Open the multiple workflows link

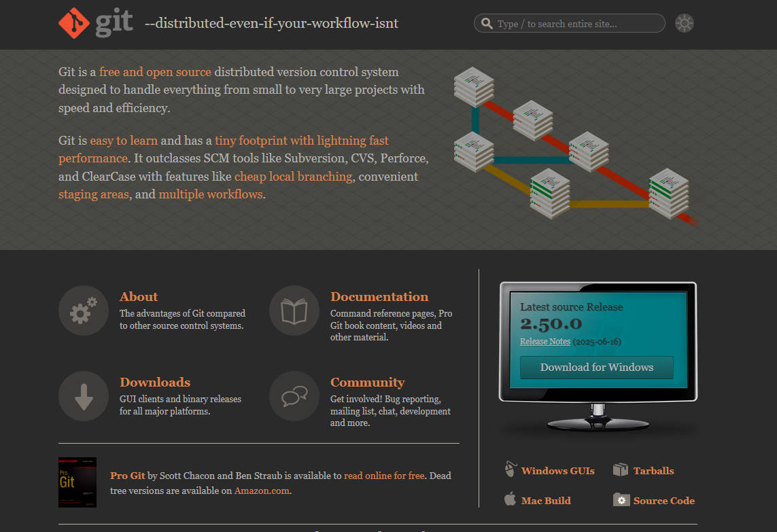(211, 194)
